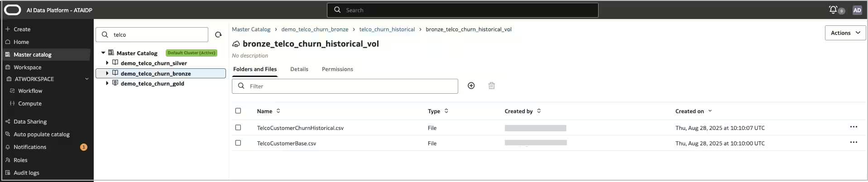
Task: Check the TelcoCustomerBase.csv row checkbox
Action: [238, 143]
